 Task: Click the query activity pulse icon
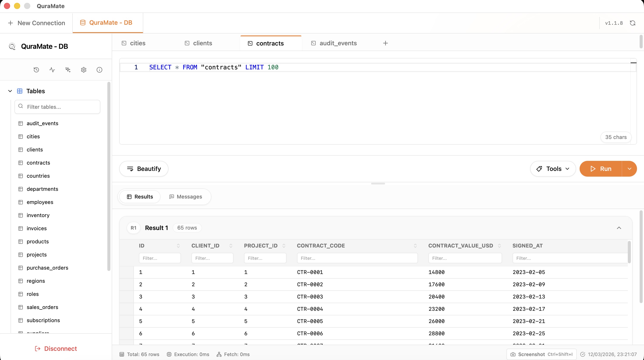click(x=52, y=70)
